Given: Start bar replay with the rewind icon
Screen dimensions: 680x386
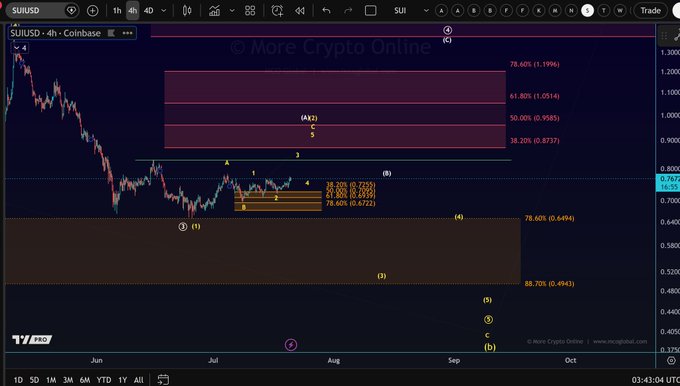Looking at the screenshot, I should [x=300, y=10].
